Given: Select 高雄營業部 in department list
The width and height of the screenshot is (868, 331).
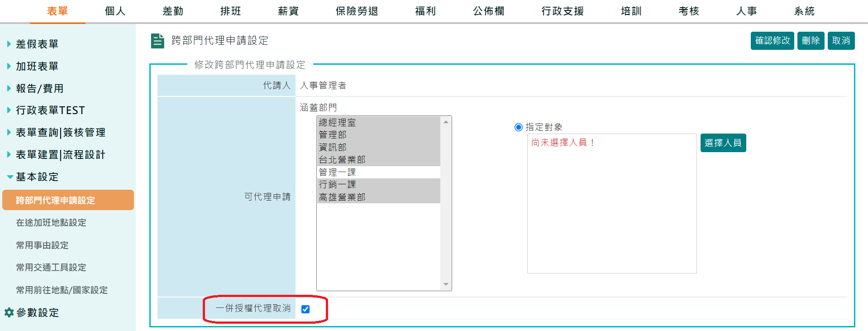Looking at the screenshot, I should (379, 197).
